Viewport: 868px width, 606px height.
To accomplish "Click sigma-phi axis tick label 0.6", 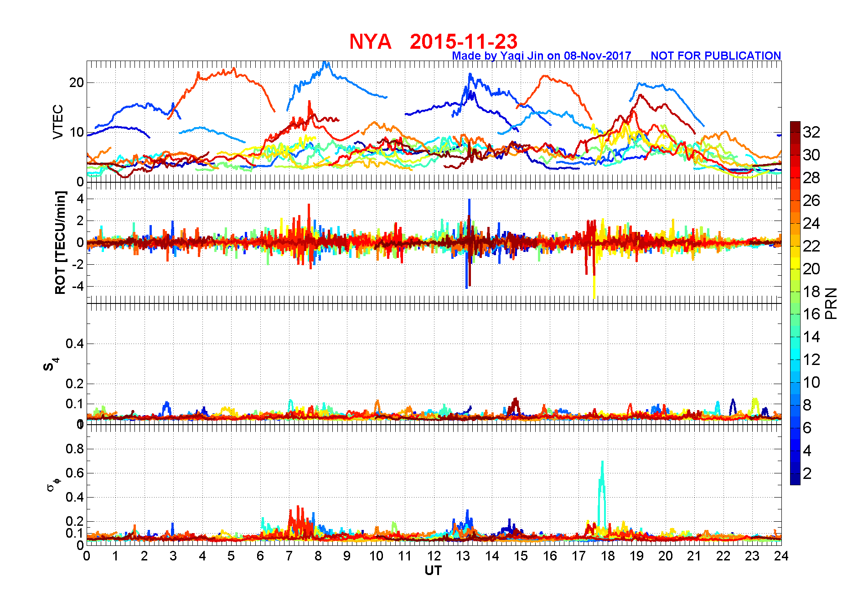I will (75, 473).
